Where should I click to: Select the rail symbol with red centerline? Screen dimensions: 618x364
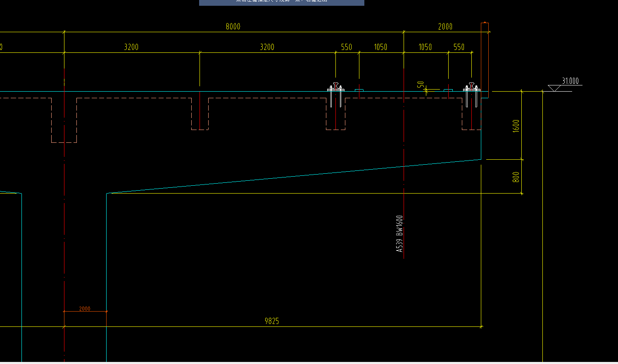pos(336,95)
